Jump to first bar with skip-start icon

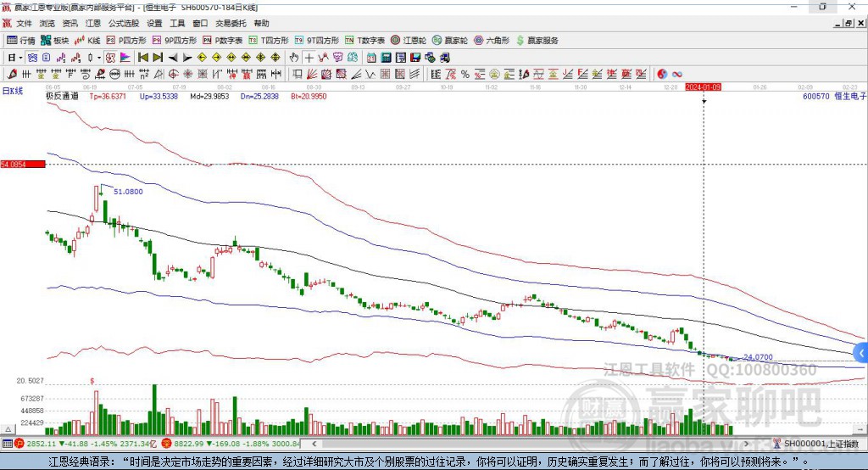tap(143, 58)
